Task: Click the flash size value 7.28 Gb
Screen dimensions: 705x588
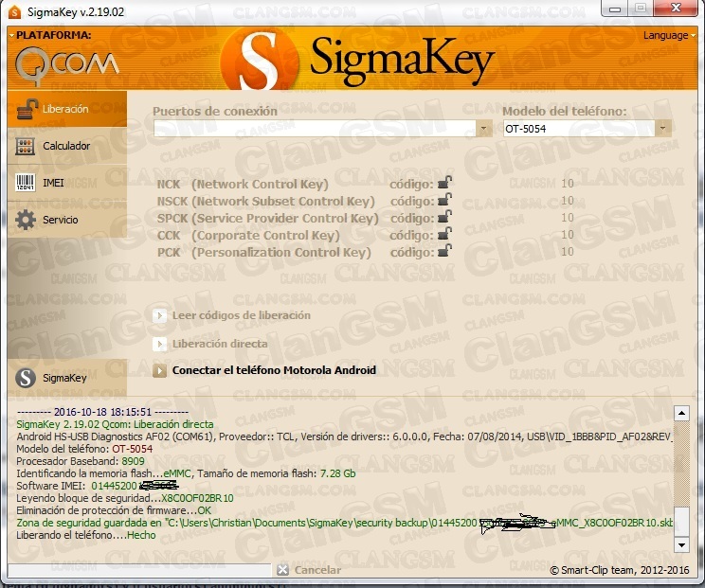Action: pyautogui.click(x=337, y=473)
